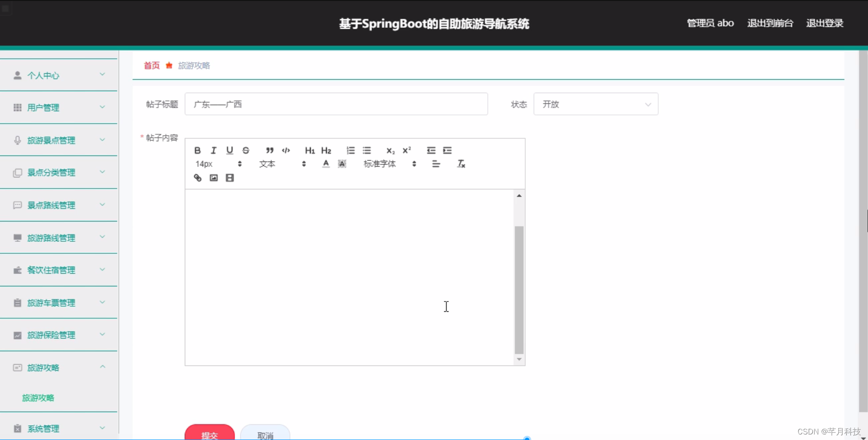Open the 状态 dropdown showing 开放
Screen dimensions: 868x440
tap(596, 104)
